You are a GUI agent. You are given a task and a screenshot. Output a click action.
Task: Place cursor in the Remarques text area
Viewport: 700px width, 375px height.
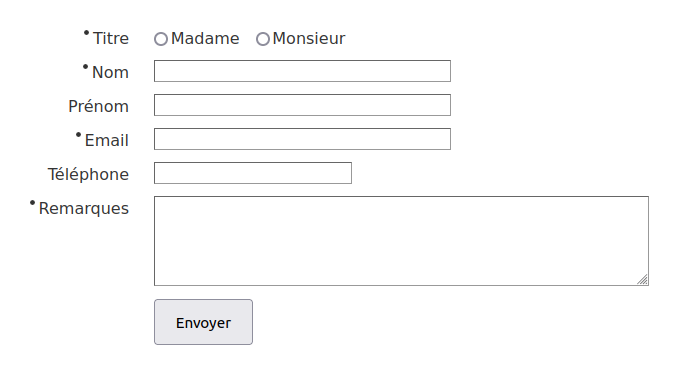[x=401, y=241]
